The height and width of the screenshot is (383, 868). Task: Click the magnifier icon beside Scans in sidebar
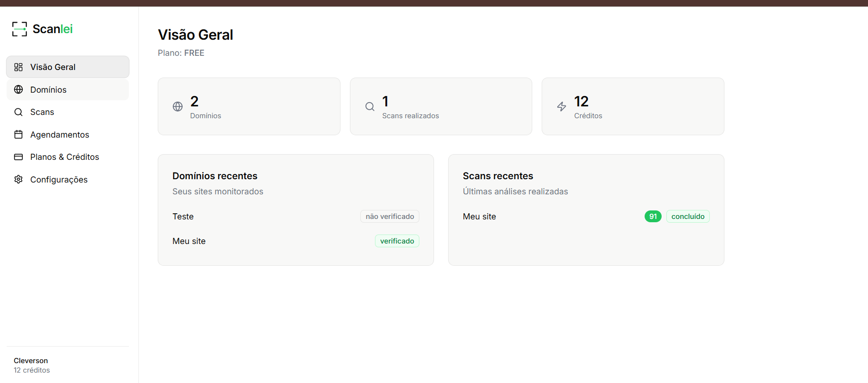pyautogui.click(x=18, y=112)
